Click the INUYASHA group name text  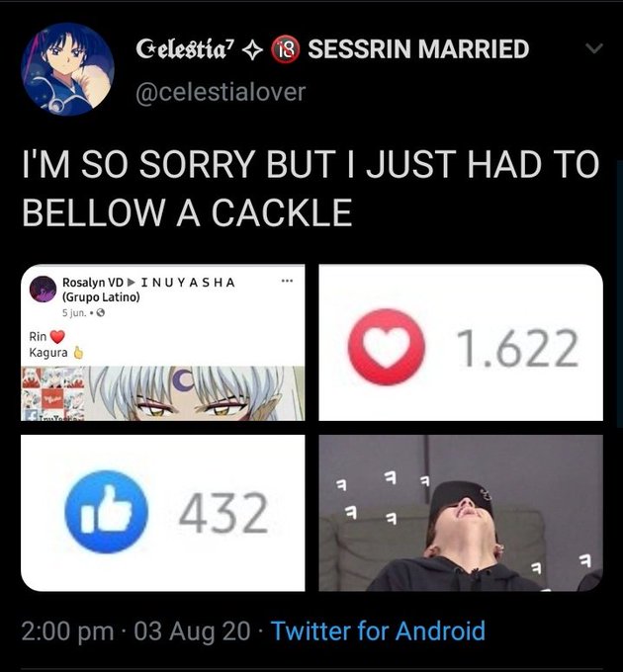[188, 283]
